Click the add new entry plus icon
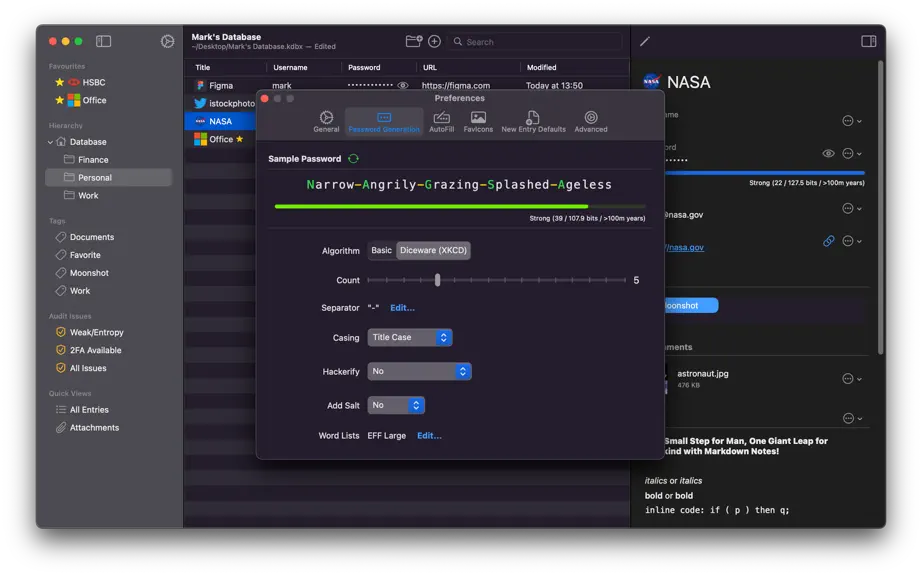922x576 pixels. [x=435, y=41]
